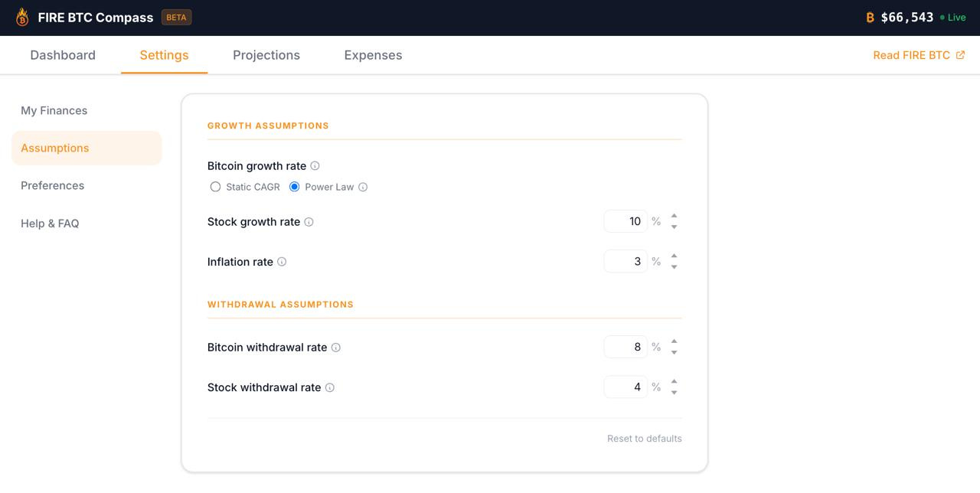Select the Settings tab
The image size is (980, 493).
pos(164,55)
